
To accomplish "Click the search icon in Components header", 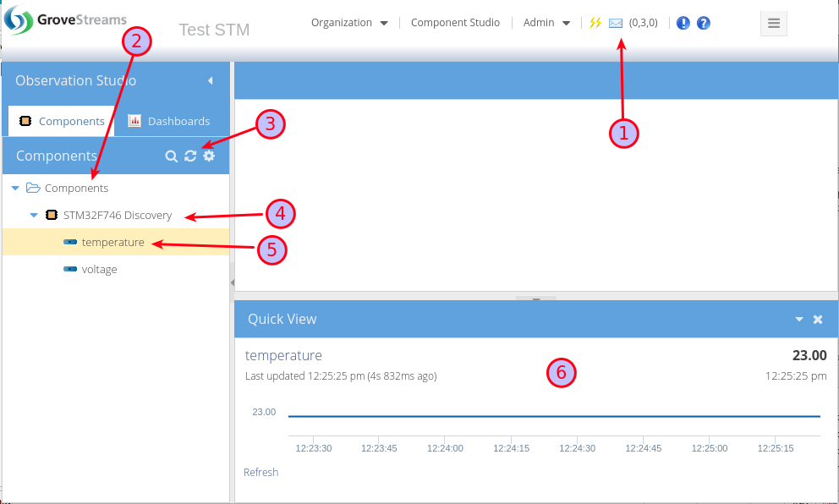I will [x=171, y=156].
